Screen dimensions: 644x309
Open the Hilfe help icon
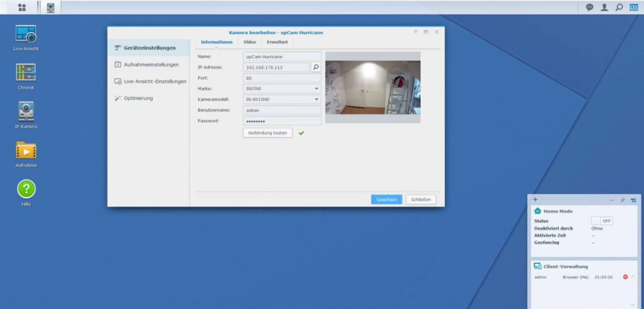click(x=26, y=189)
